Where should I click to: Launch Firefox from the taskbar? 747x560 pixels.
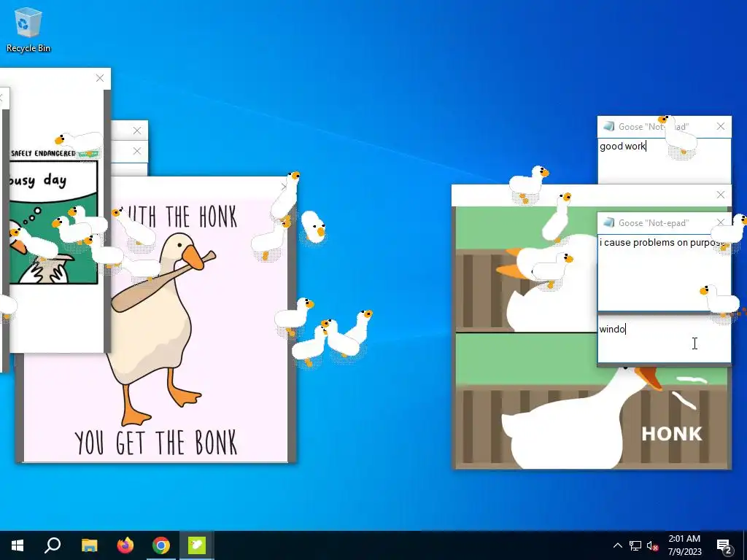point(125,545)
